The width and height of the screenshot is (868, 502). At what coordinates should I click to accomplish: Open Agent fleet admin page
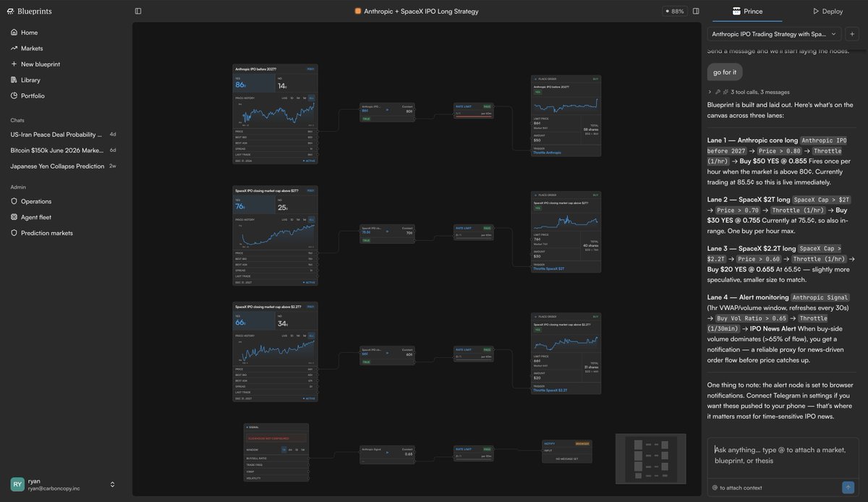[x=36, y=217]
